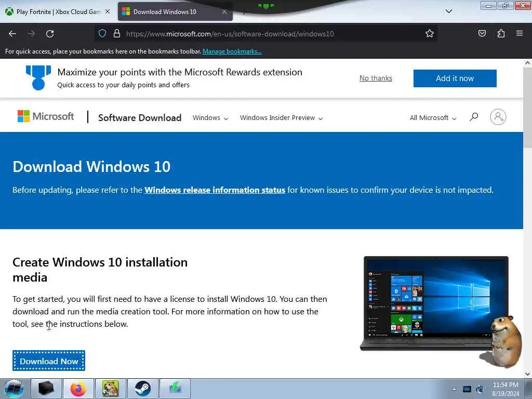Open the Microsoft logo home link
The height and width of the screenshot is (399, 532).
(46, 116)
